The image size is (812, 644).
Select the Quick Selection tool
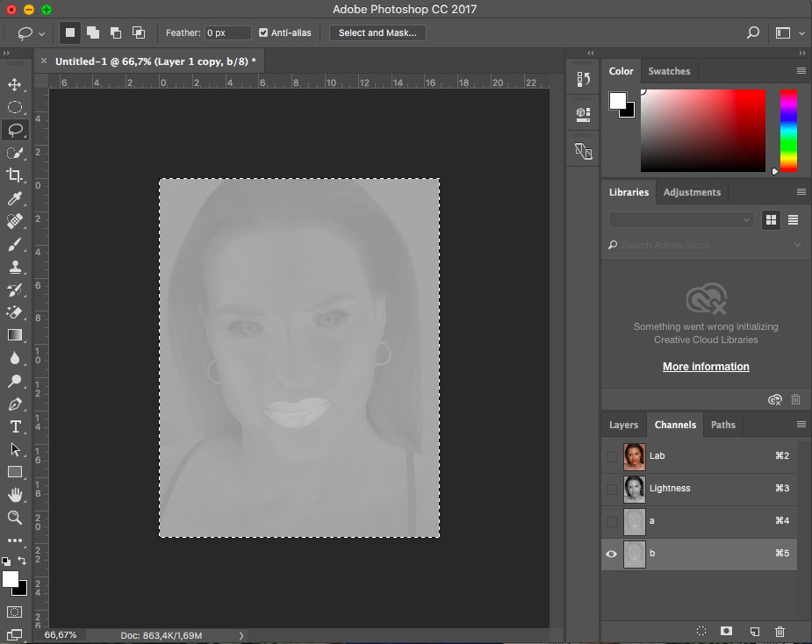coord(15,153)
